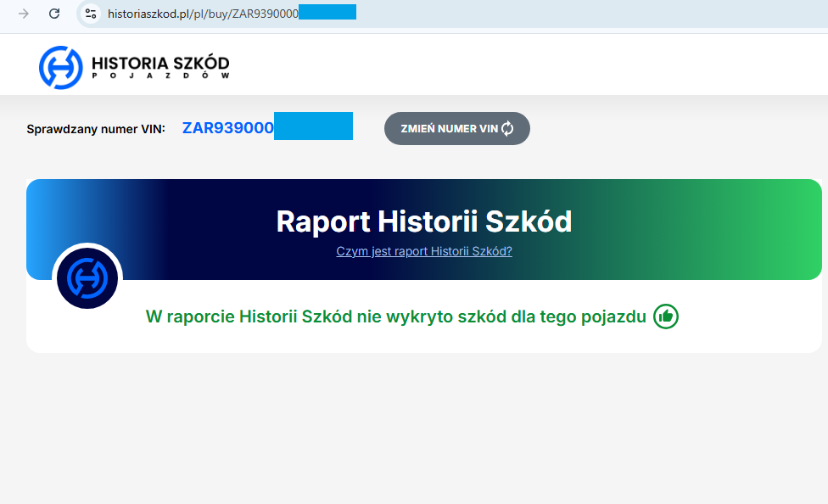The height and width of the screenshot is (504, 828).
Task: Click the site information icon in address bar
Action: pyautogui.click(x=89, y=14)
